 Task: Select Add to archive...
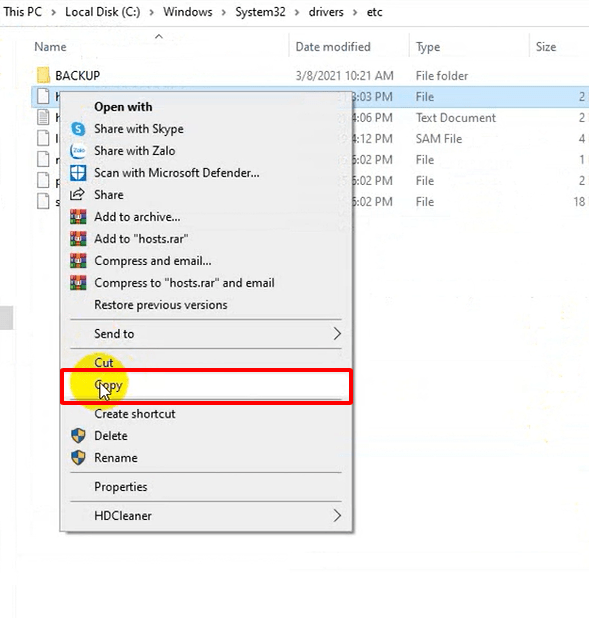(206, 217)
